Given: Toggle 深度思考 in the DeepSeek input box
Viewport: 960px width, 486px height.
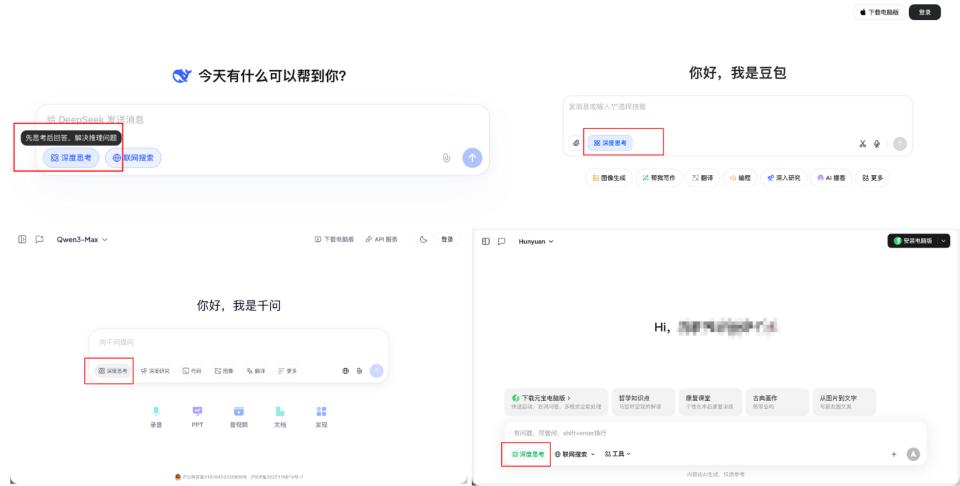Looking at the screenshot, I should 71,157.
